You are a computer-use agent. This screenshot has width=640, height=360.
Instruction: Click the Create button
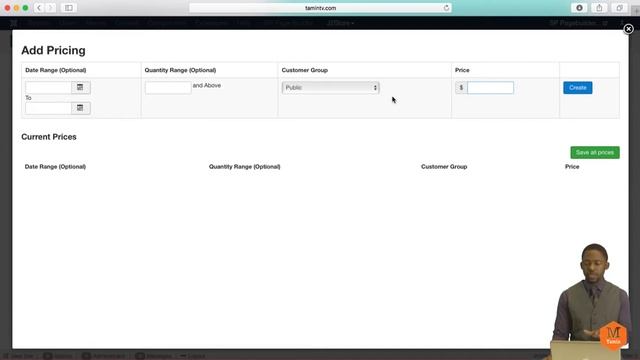point(578,88)
